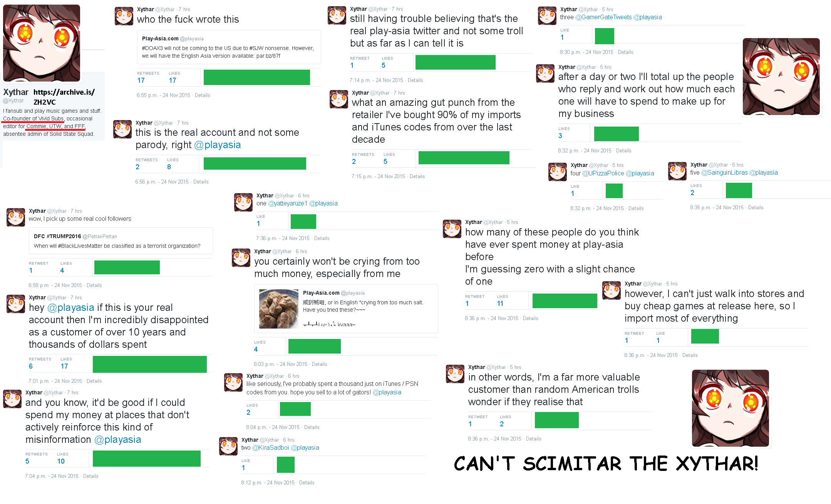This screenshot has height=504, width=831.
Task: Click the avatar beside the 'amazing gut punch' tweet
Action: click(339, 99)
